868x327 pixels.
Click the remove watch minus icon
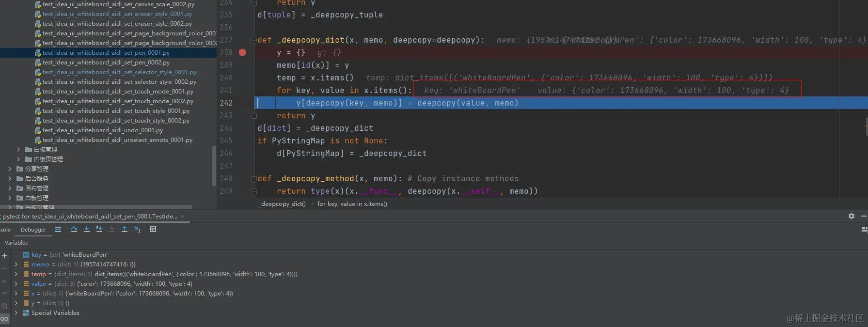[x=4, y=268]
